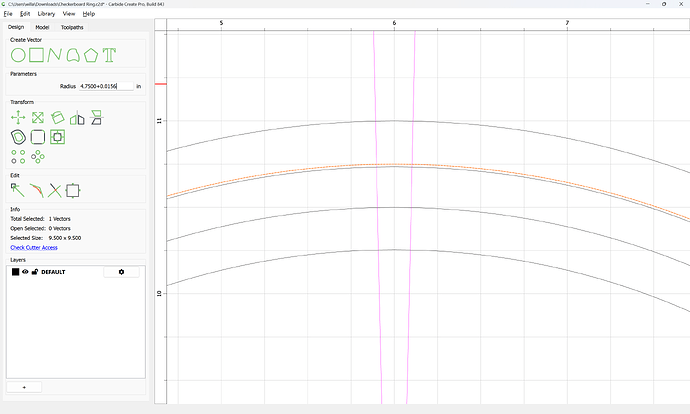690x414 pixels.
Task: Activate the Group/Bounding box edit tool
Action: (x=73, y=191)
